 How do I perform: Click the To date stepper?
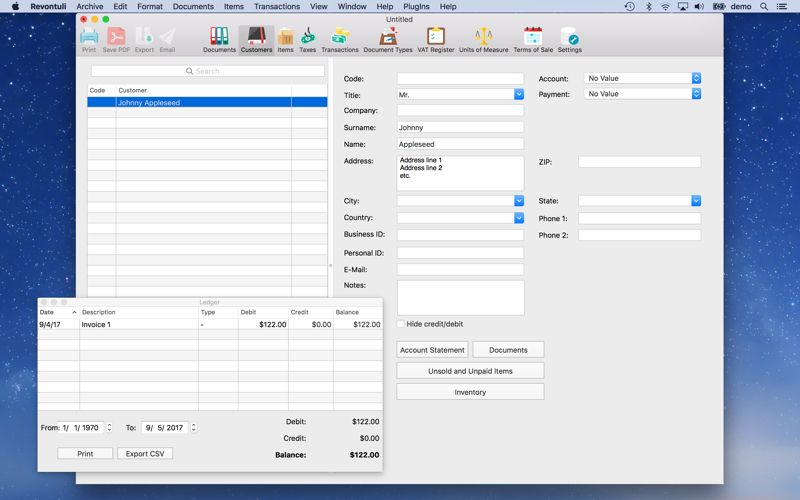193,428
